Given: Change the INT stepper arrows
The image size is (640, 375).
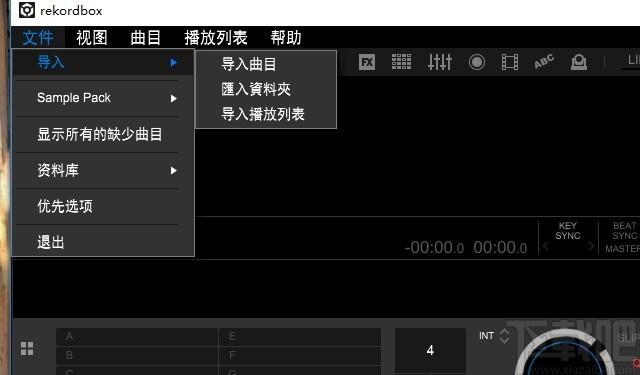Looking at the screenshot, I should pyautogui.click(x=504, y=336).
